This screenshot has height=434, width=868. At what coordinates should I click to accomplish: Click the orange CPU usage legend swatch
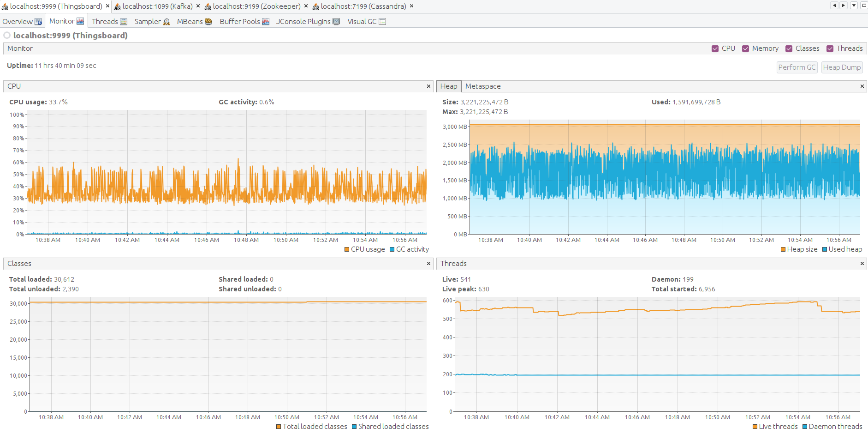347,249
